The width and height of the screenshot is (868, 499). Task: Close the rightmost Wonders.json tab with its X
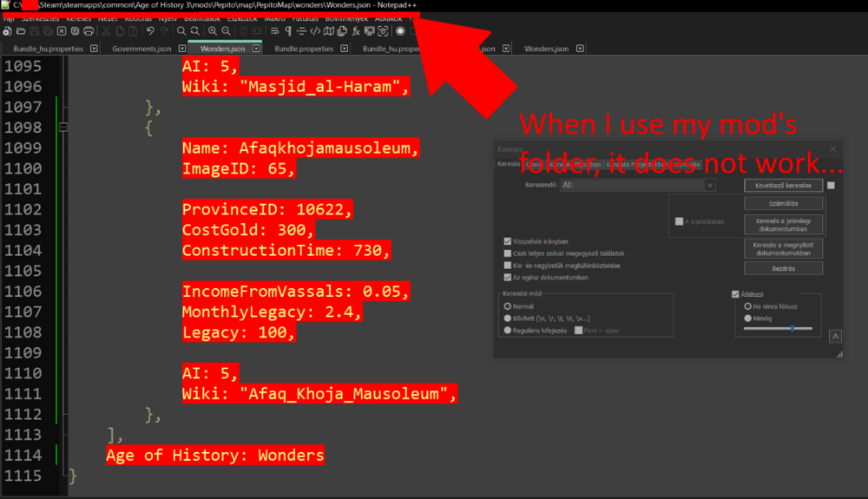click(x=580, y=49)
